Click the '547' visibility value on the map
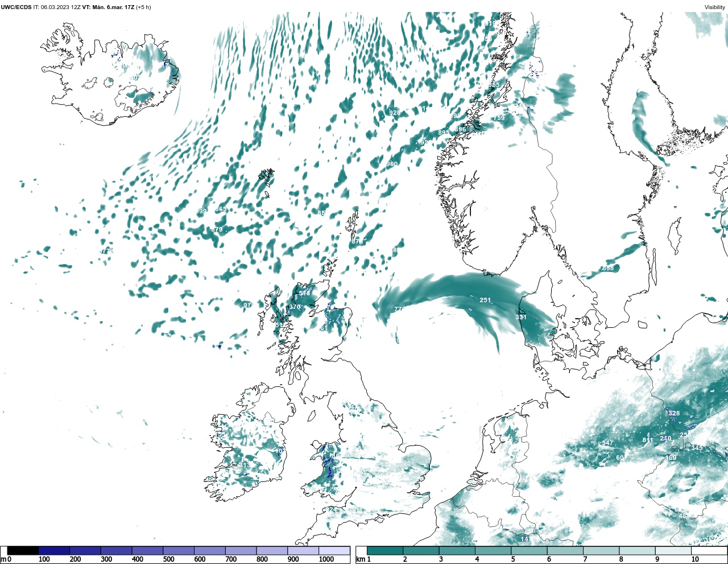Screen dimensions: 728x564 click(x=608, y=443)
